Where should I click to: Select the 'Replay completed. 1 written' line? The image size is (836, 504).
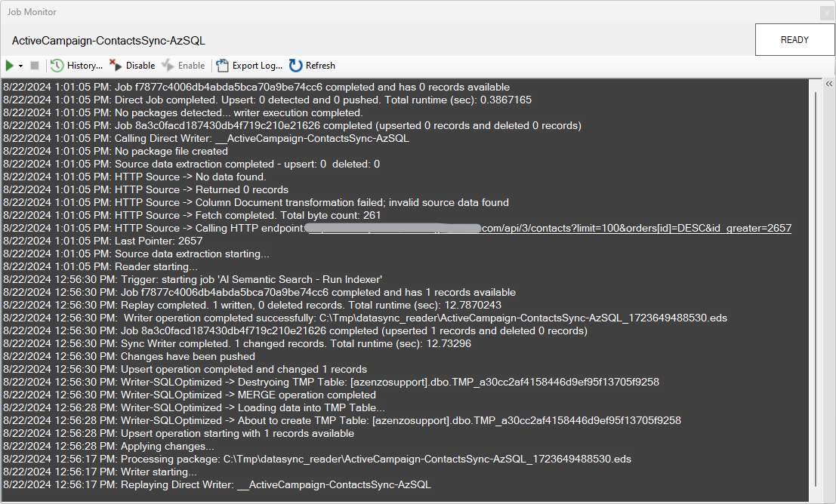click(252, 306)
